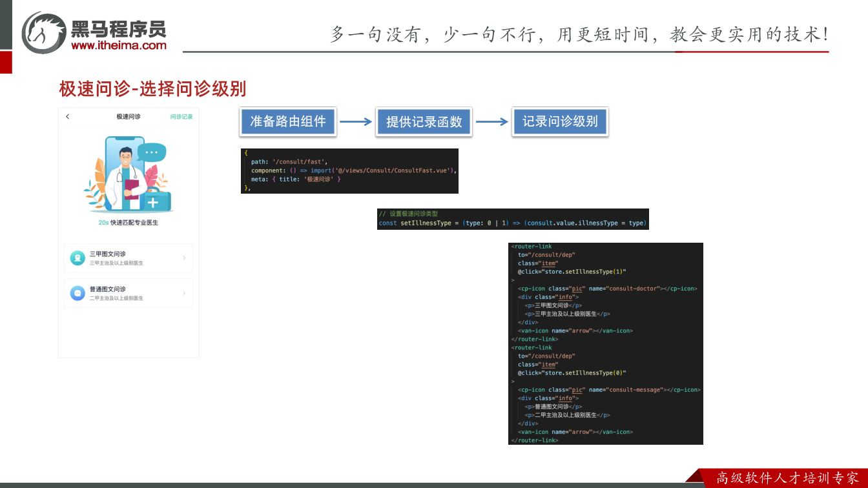Click the 三甲图文问诊 row title

pyautogui.click(x=108, y=254)
